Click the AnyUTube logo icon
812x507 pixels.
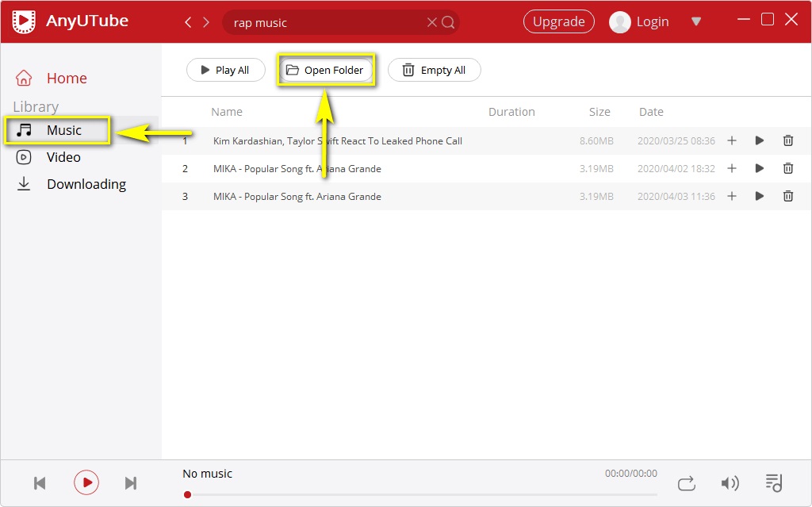point(24,21)
